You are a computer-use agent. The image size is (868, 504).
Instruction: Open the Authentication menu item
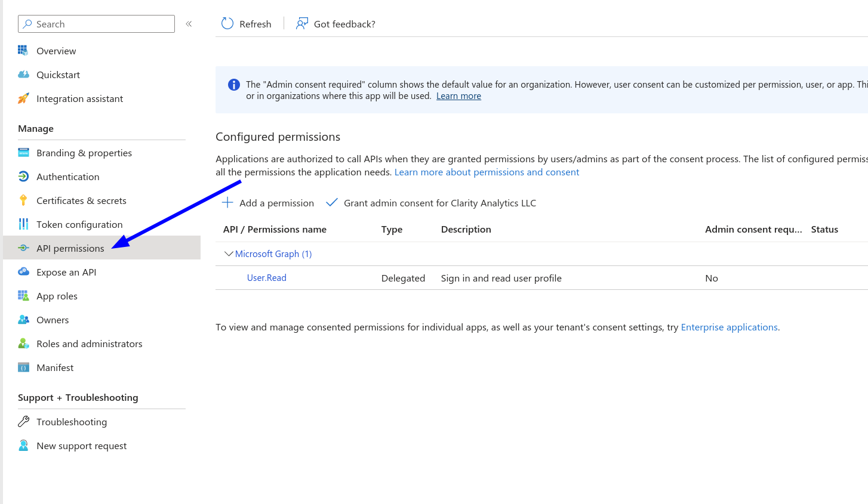point(67,177)
